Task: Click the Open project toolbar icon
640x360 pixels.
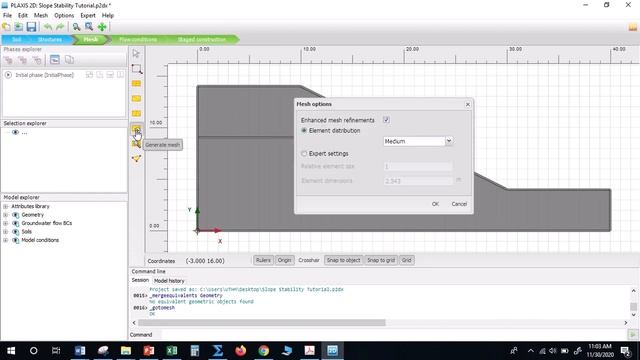Action: (x=19, y=27)
